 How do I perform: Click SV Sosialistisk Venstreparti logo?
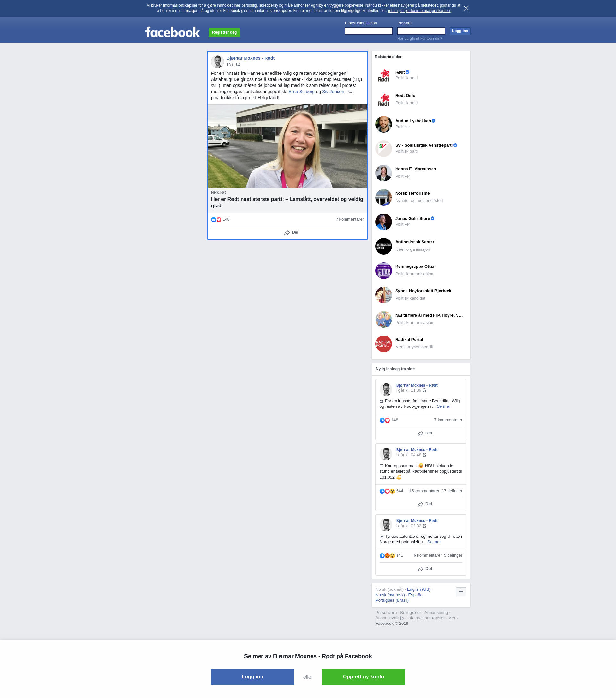[x=384, y=149]
